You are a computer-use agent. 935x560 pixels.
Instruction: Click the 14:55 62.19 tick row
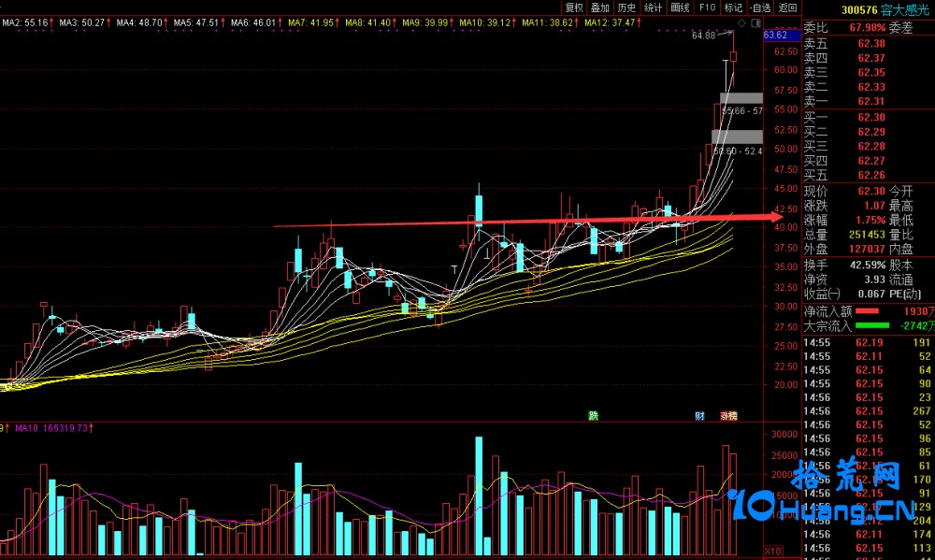(868, 342)
